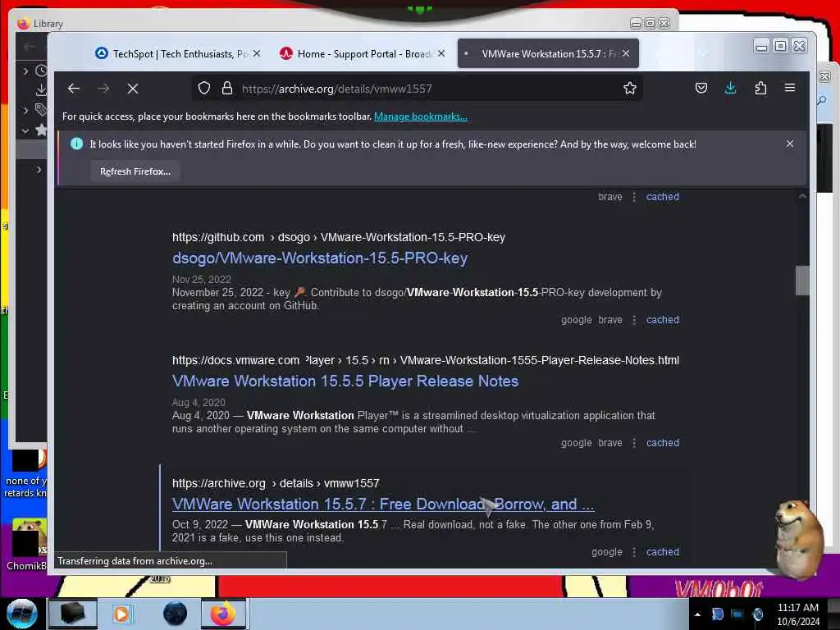Open VMware Workstation 15.5.5 Player Release Notes
This screenshot has height=630, width=840.
pyautogui.click(x=345, y=381)
